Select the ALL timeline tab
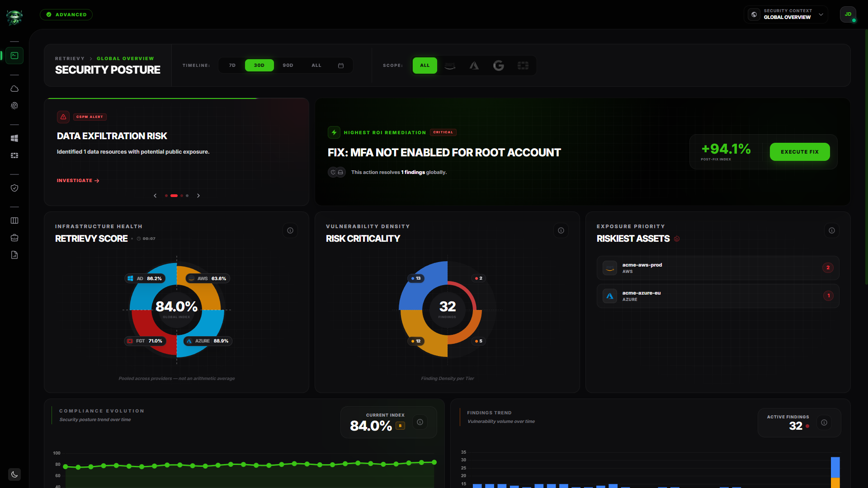This screenshot has height=488, width=868. (316, 66)
